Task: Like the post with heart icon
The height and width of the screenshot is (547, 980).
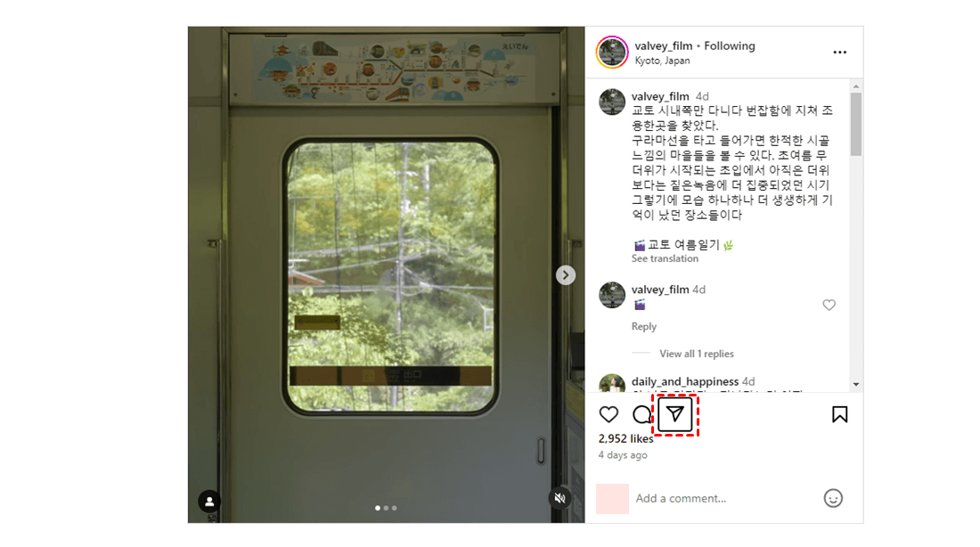Action: (608, 414)
